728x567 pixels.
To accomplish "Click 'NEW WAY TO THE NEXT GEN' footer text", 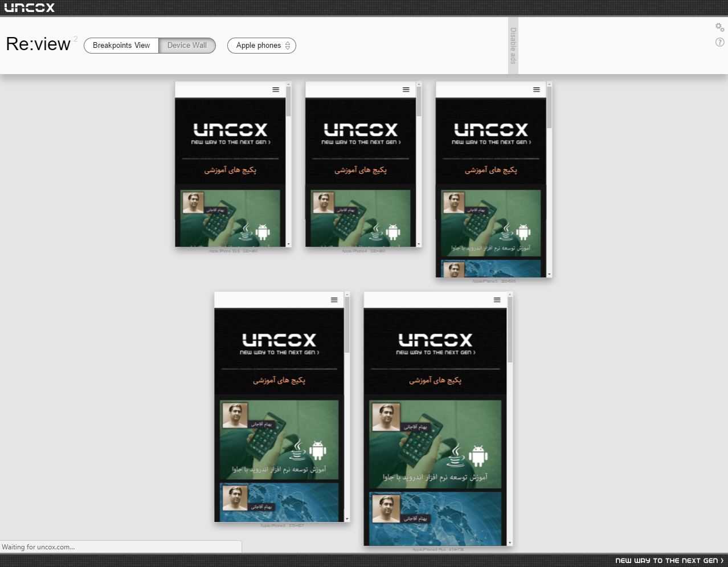I will pyautogui.click(x=669, y=561).
